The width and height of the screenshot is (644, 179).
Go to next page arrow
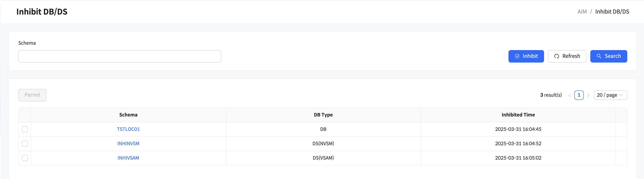(x=588, y=95)
